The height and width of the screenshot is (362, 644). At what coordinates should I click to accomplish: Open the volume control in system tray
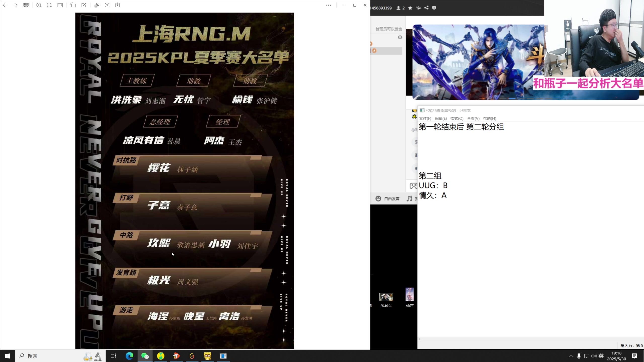pos(594,356)
